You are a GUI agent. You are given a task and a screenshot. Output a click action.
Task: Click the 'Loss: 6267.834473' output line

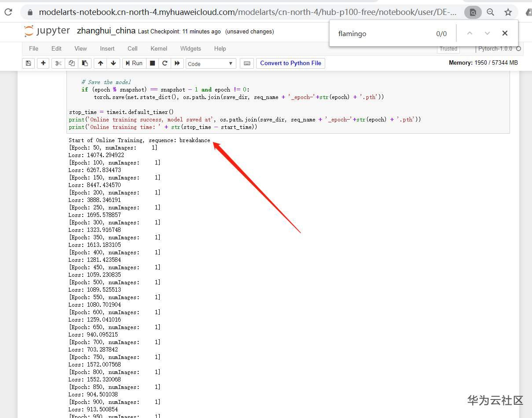point(95,170)
